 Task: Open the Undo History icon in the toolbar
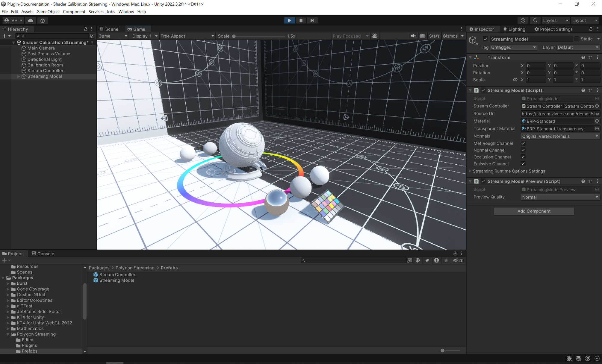coord(523,20)
